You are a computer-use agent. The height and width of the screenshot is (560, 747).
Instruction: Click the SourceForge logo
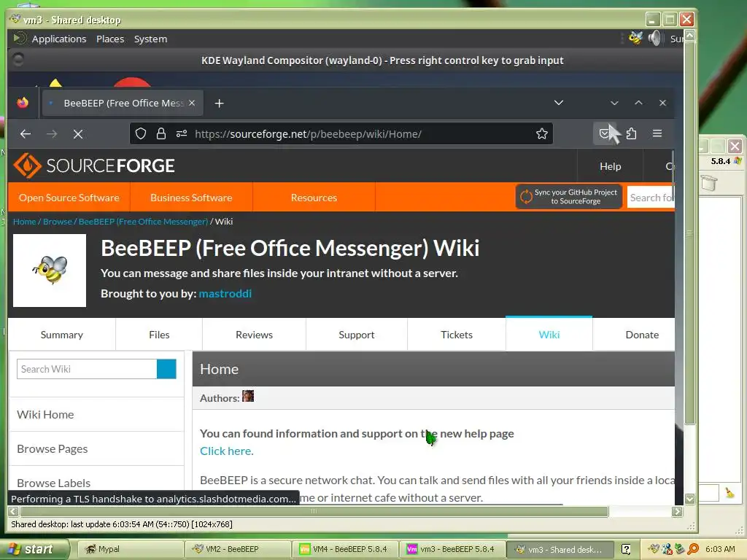point(94,166)
